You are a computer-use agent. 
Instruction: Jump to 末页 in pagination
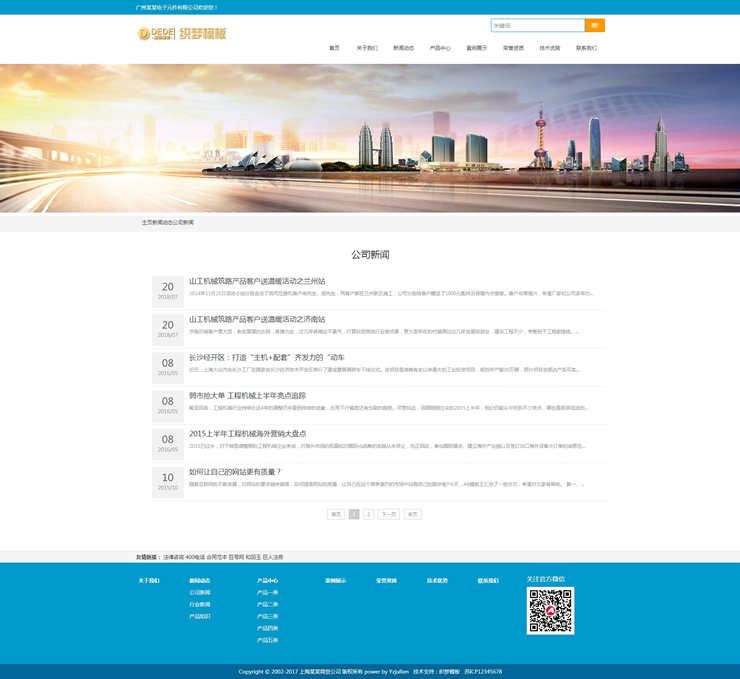[x=412, y=514]
